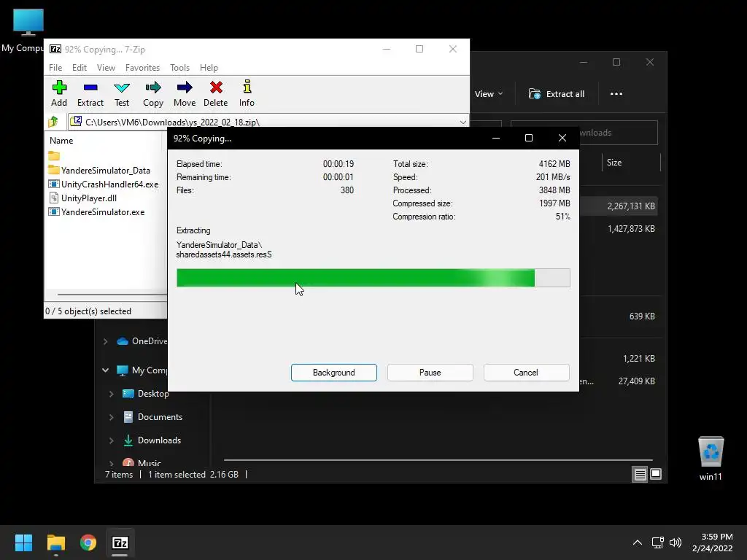Expand the 7-Zip address path dropdown

pos(462,122)
